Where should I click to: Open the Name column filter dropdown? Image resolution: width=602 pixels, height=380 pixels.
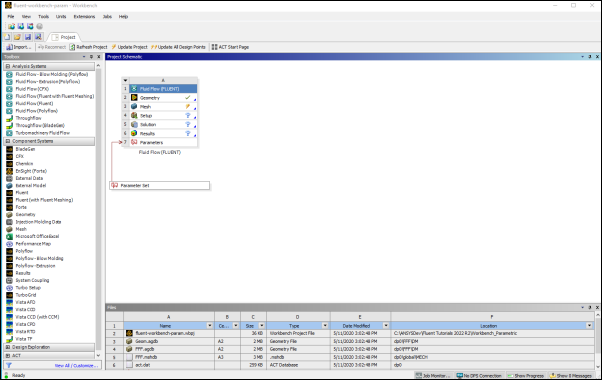tap(210, 325)
